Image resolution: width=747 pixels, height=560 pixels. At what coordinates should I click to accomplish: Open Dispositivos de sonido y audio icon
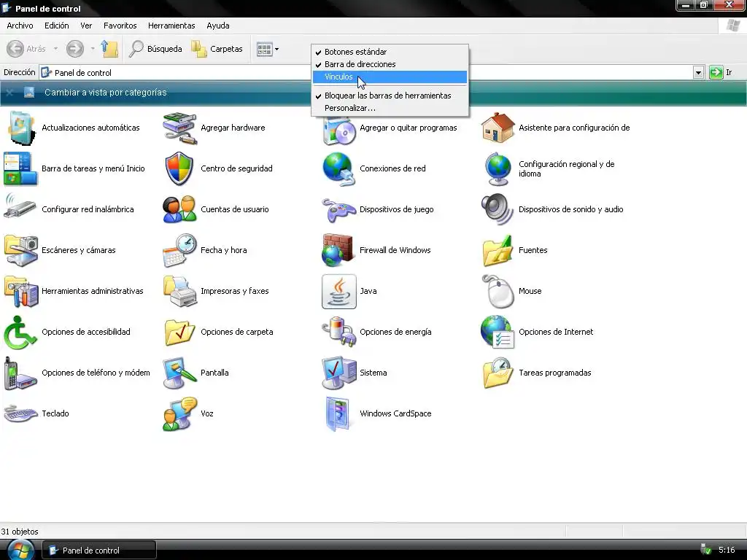[498, 209]
